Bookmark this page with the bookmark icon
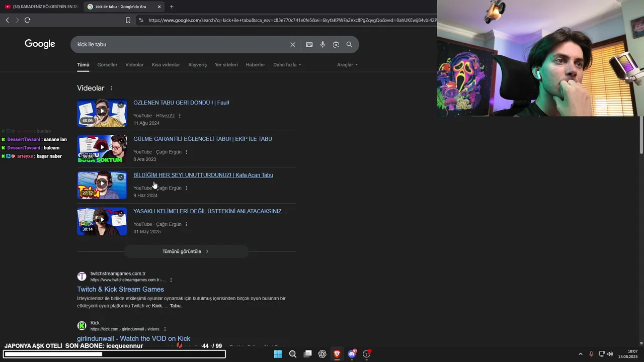The height and width of the screenshot is (362, 644). coord(128,20)
